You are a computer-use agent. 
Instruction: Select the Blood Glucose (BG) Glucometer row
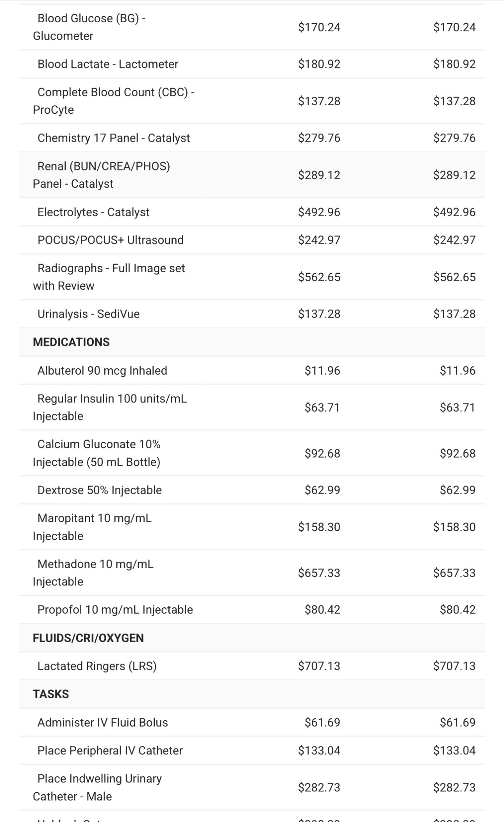[89, 27]
